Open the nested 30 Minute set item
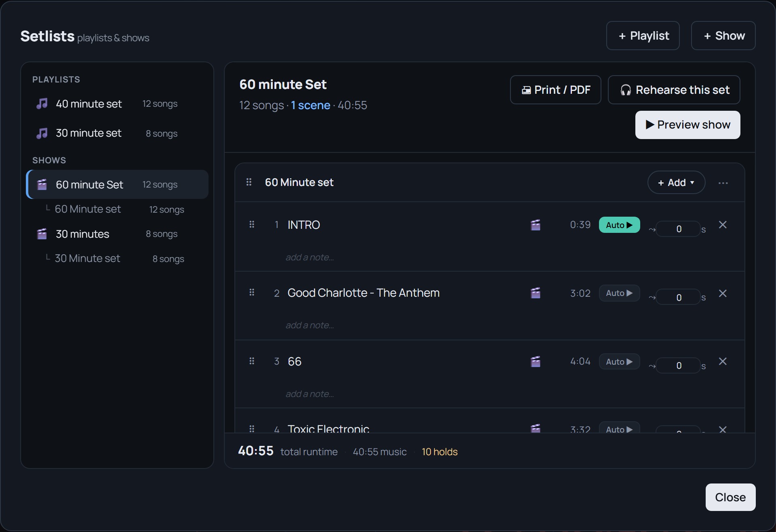776x532 pixels. coord(117,258)
